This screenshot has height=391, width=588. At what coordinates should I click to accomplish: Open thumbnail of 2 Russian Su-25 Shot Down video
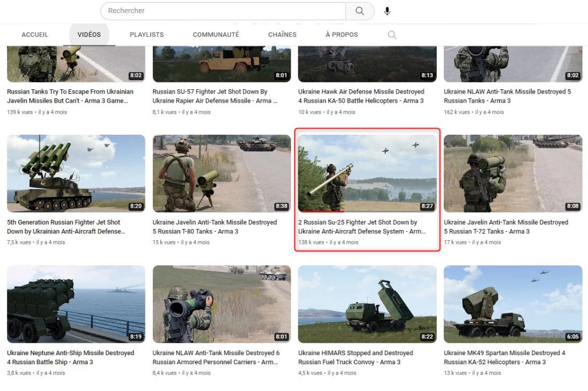367,173
